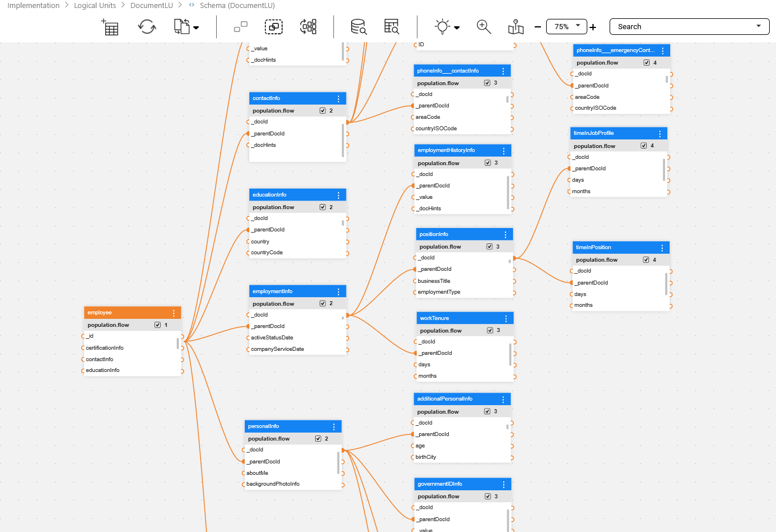Open the diagram map outline icon
This screenshot has width=776, height=532.
tap(516, 27)
